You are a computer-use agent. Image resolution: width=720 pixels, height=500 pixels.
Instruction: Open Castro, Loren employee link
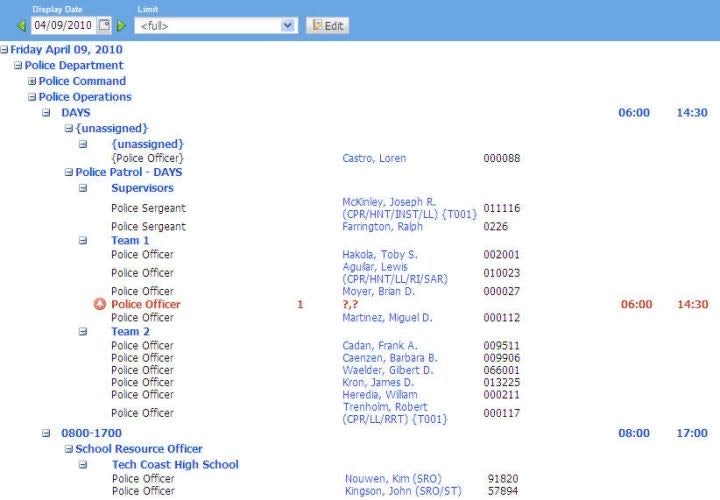point(374,158)
